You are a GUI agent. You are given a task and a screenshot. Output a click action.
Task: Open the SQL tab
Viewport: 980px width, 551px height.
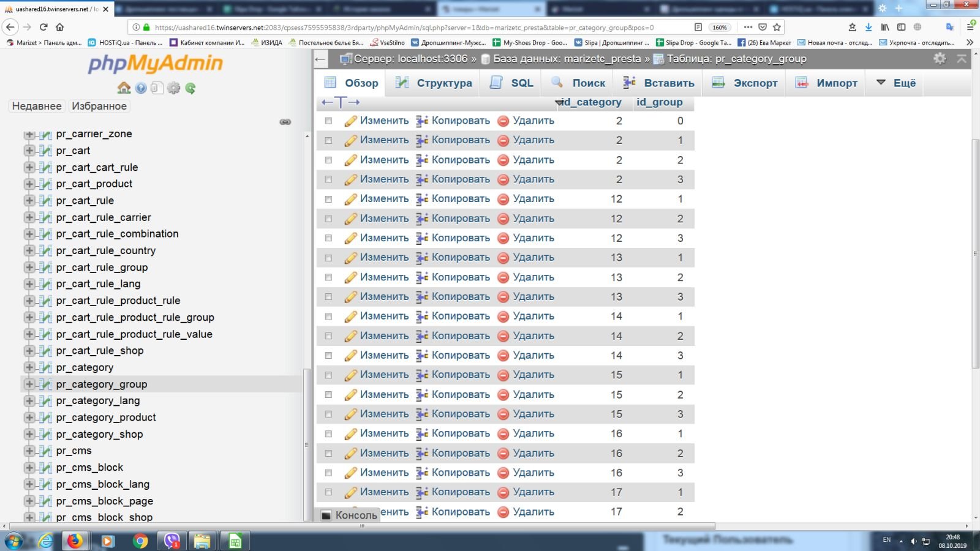point(512,83)
